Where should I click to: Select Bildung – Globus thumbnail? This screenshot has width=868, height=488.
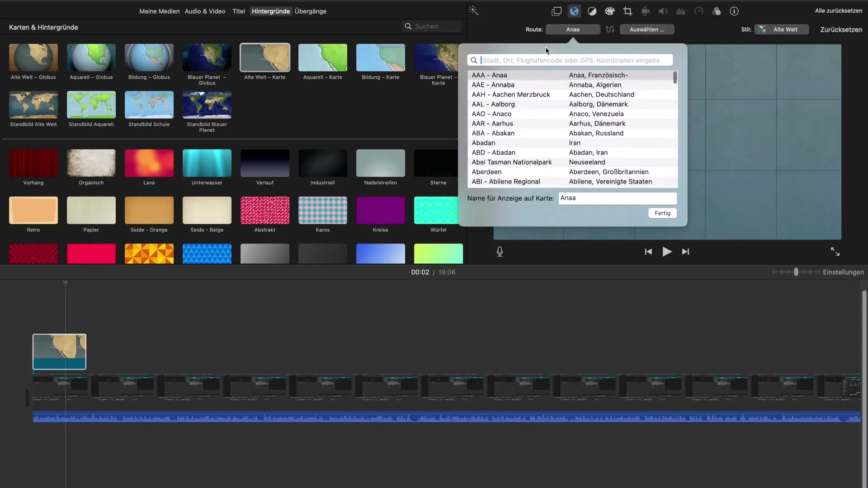pos(149,58)
